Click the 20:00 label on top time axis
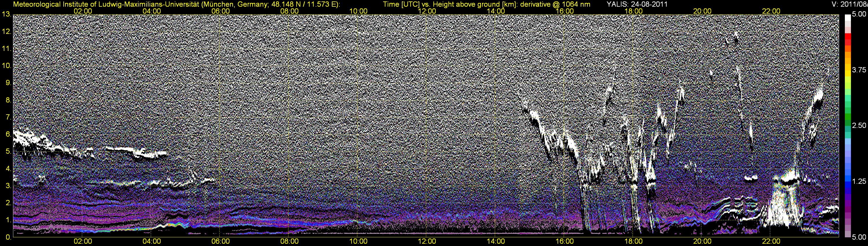 coord(702,11)
